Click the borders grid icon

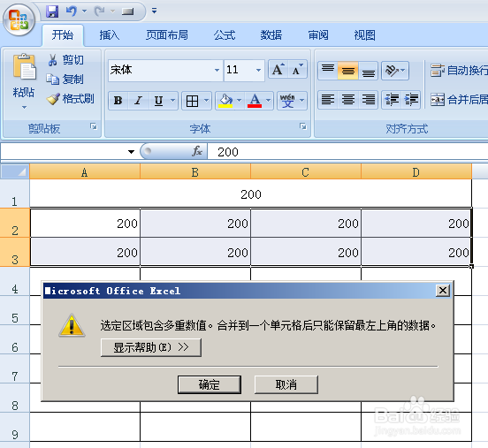[192, 101]
